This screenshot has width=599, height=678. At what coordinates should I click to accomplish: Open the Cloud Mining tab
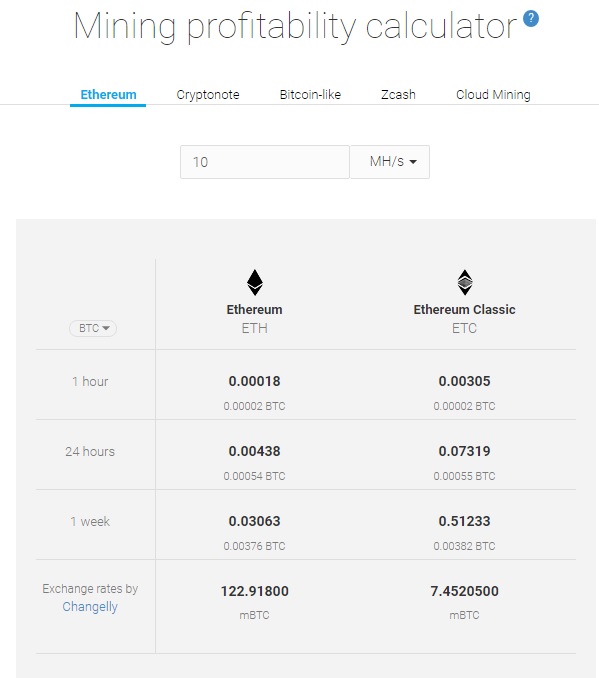coord(493,94)
